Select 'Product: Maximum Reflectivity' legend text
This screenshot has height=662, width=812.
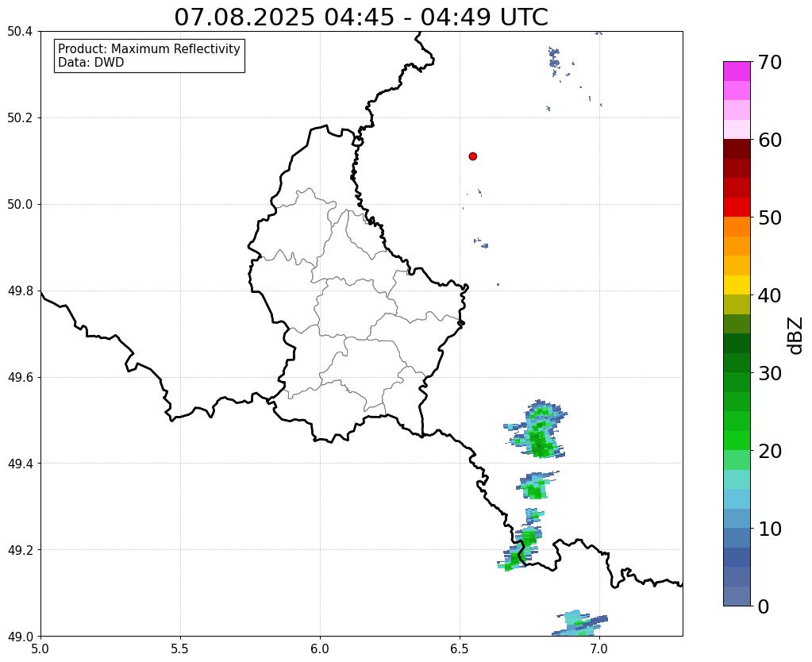coord(149,48)
